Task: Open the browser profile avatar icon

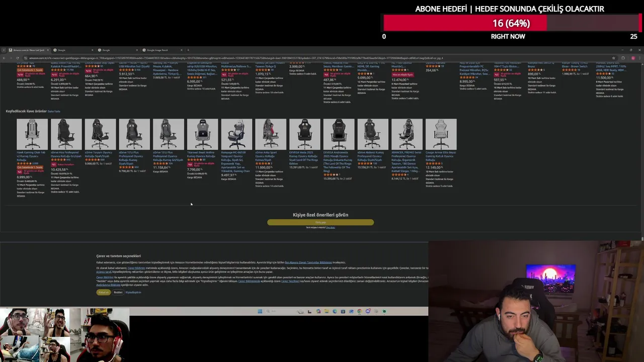Action: coord(633,58)
